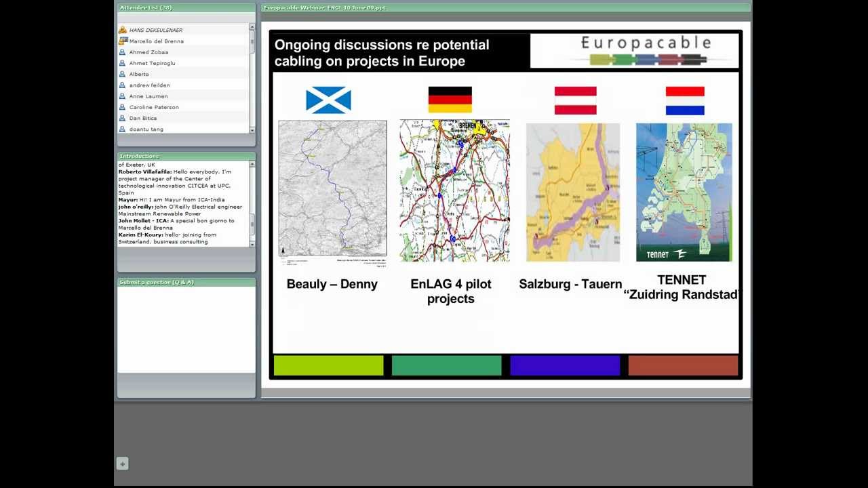
Task: Click the EnLAG 4 pilot projects caption
Action: 451,291
